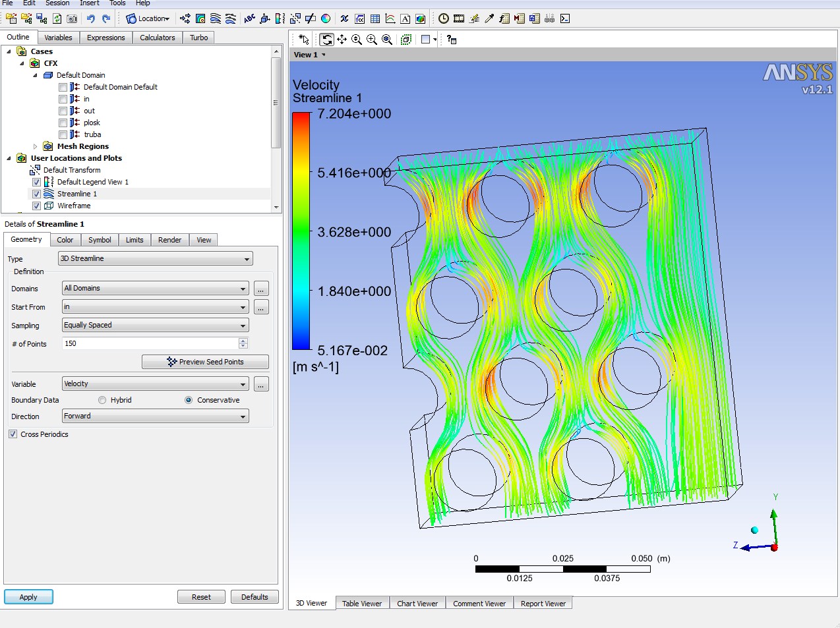840x628 pixels.
Task: Expand the Mesh Regions tree node
Action: click(x=36, y=146)
